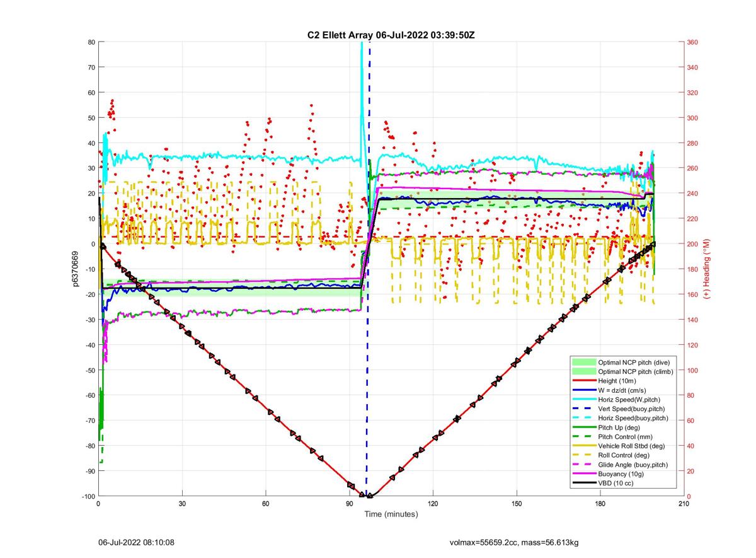The height and width of the screenshot is (558, 756).
Task: Click the '(+) Heading (°M)' right axis label
Action: [x=707, y=269]
